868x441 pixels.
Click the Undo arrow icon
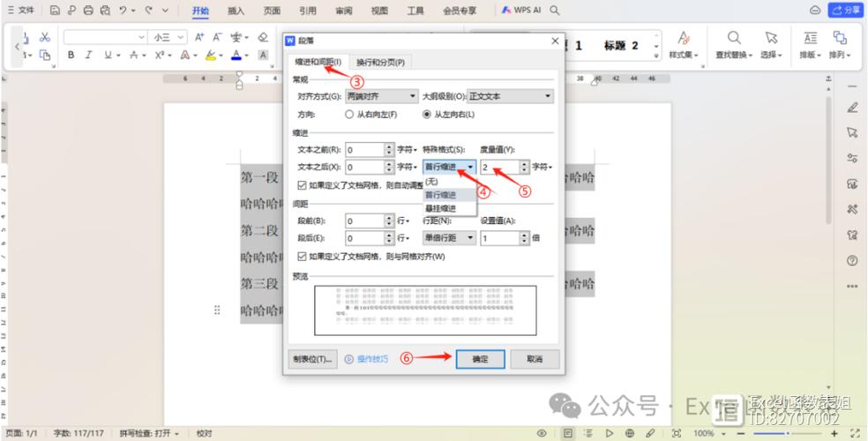click(x=123, y=10)
